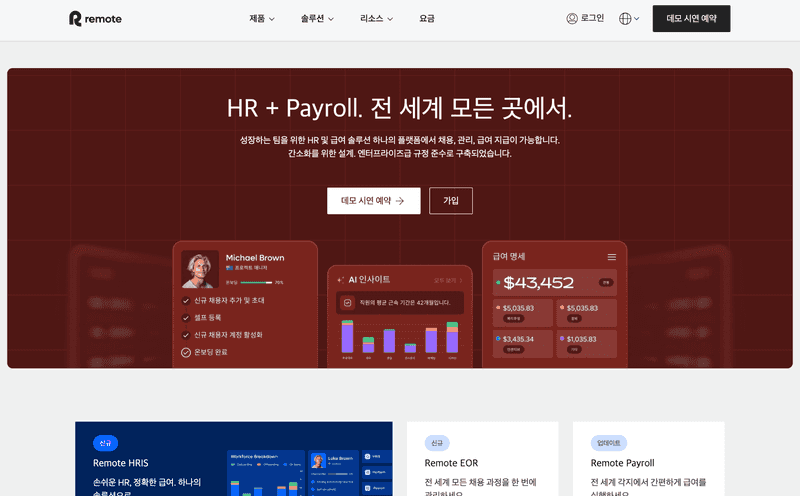Screen dimensions: 800x496
Task: Click Michael Brown's profile photo
Action: point(200,269)
